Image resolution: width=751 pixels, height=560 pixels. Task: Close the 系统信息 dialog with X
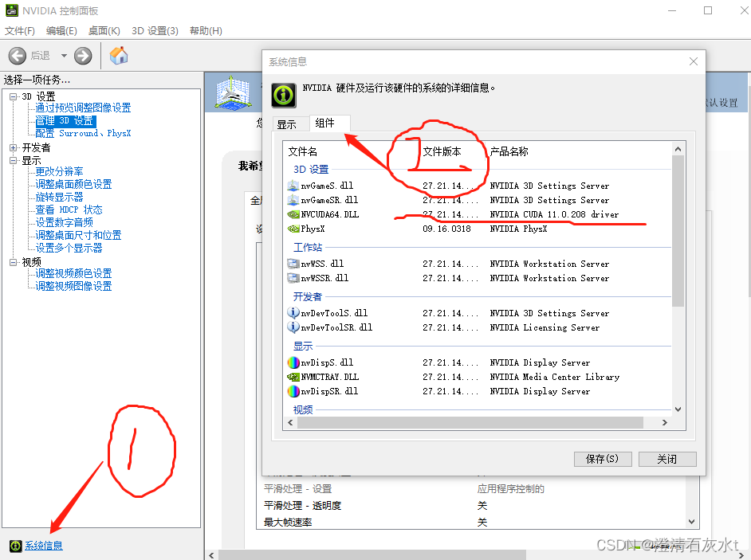coord(693,62)
